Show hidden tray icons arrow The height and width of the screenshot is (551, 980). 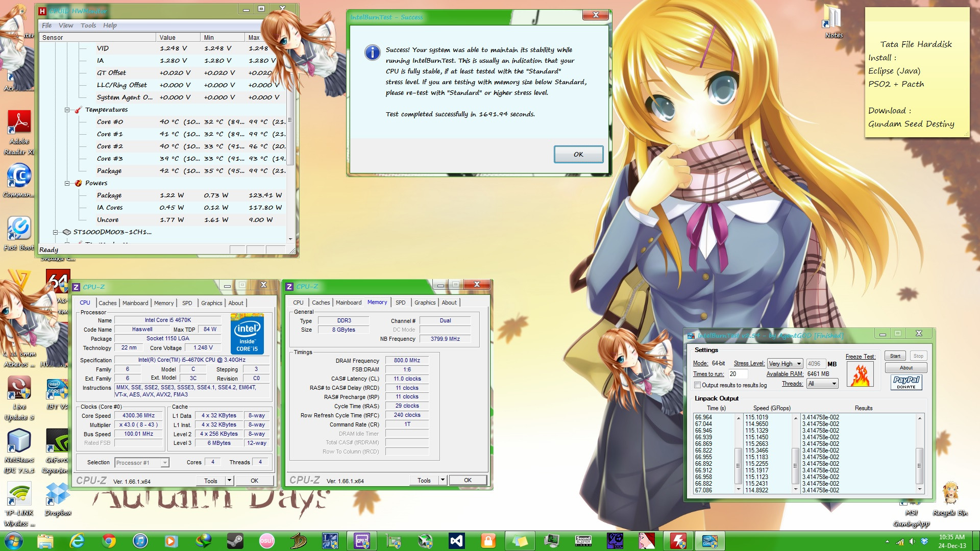(x=887, y=541)
